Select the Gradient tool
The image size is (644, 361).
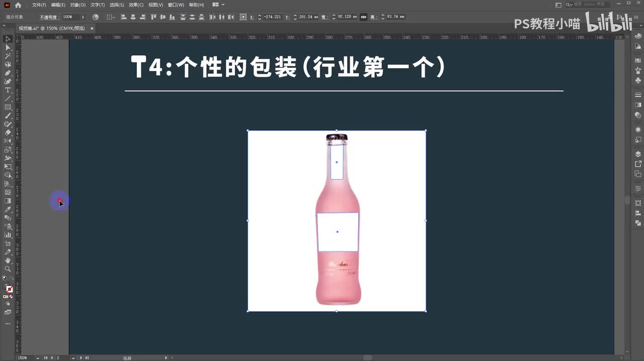(8, 201)
